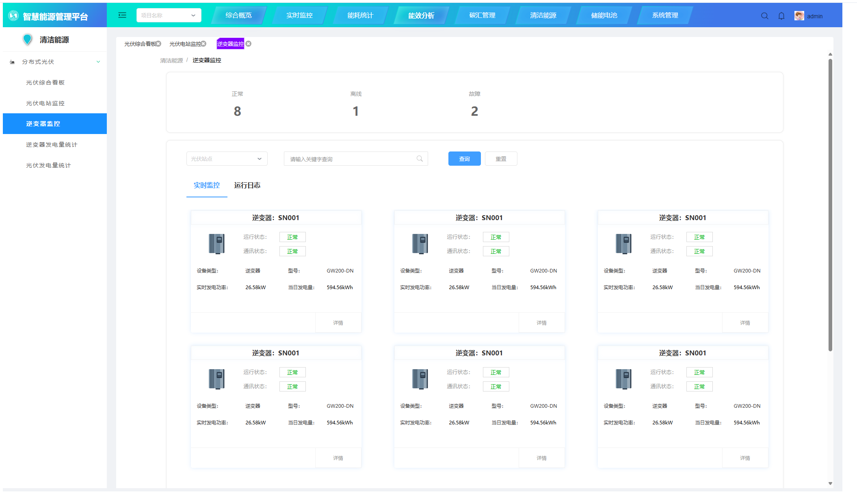This screenshot has height=504, width=857.
Task: Click the 重置 button
Action: tap(501, 159)
